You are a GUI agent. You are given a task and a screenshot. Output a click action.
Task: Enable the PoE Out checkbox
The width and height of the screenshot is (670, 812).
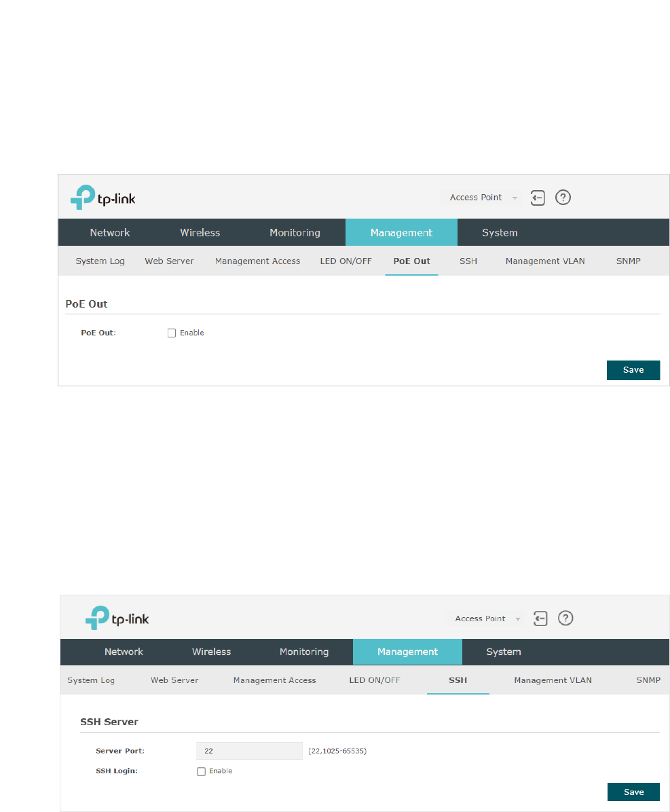[172, 333]
